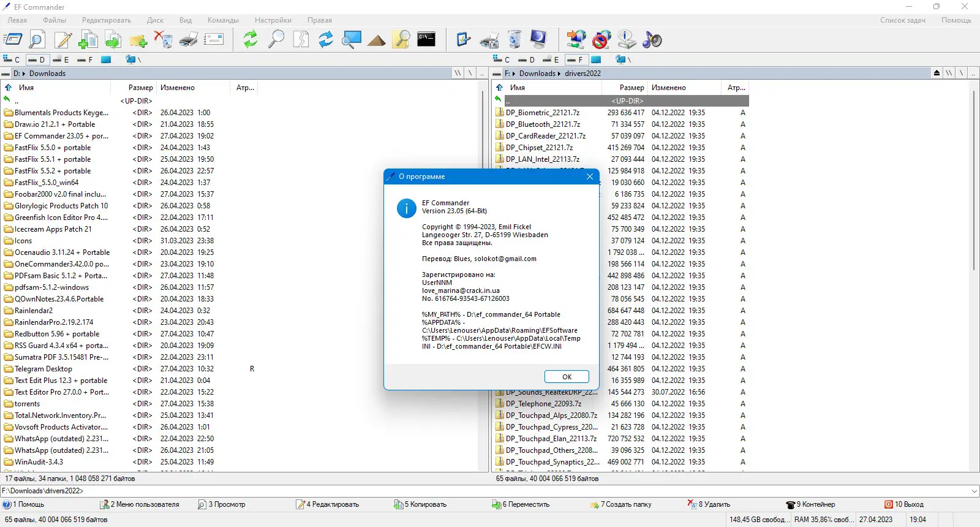
Task: Sort left panel by Изменено column header
Action: coord(194,88)
